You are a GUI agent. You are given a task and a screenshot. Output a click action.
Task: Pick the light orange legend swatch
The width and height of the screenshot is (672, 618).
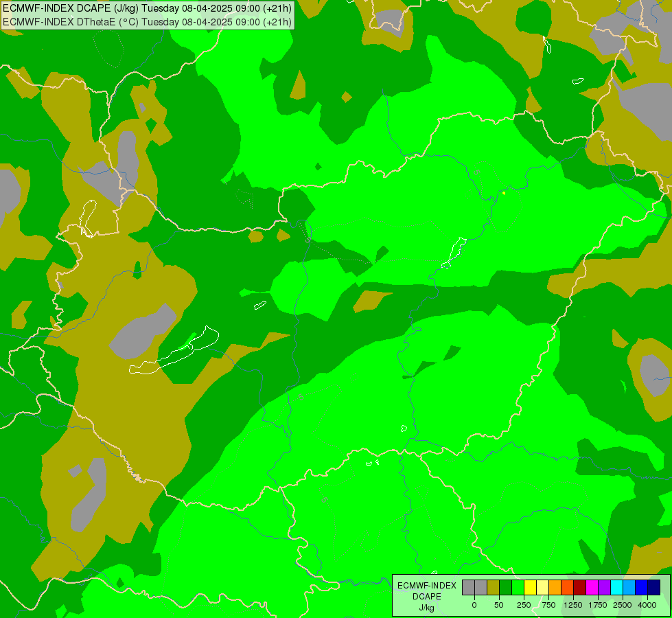pyautogui.click(x=555, y=587)
